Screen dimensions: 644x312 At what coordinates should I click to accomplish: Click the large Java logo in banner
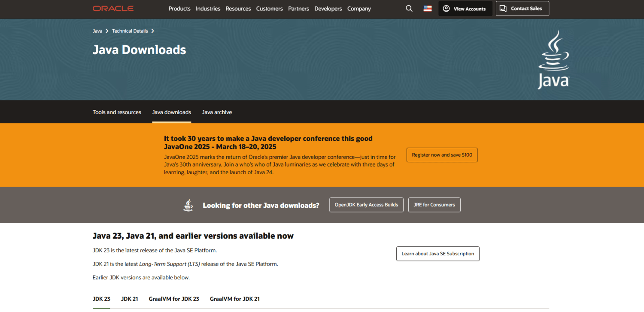coord(553,60)
